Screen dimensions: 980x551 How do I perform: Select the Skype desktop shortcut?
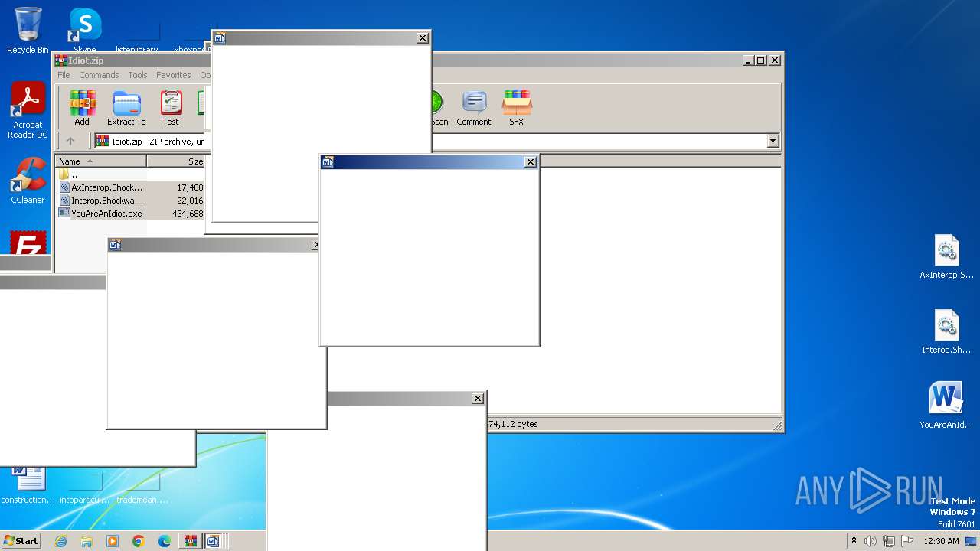[x=85, y=29]
